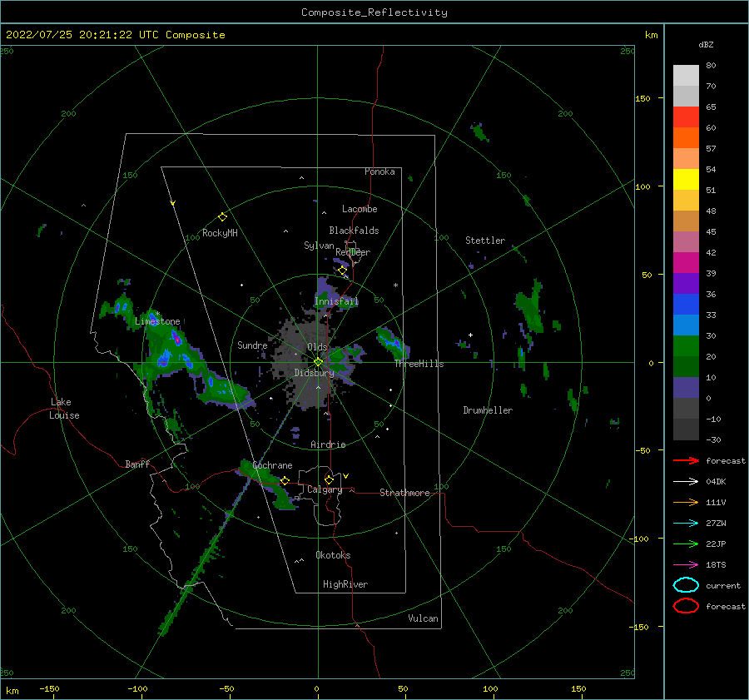749x700 pixels.
Task: Click the magenta 42 dBZ color swatch
Action: pos(686,263)
